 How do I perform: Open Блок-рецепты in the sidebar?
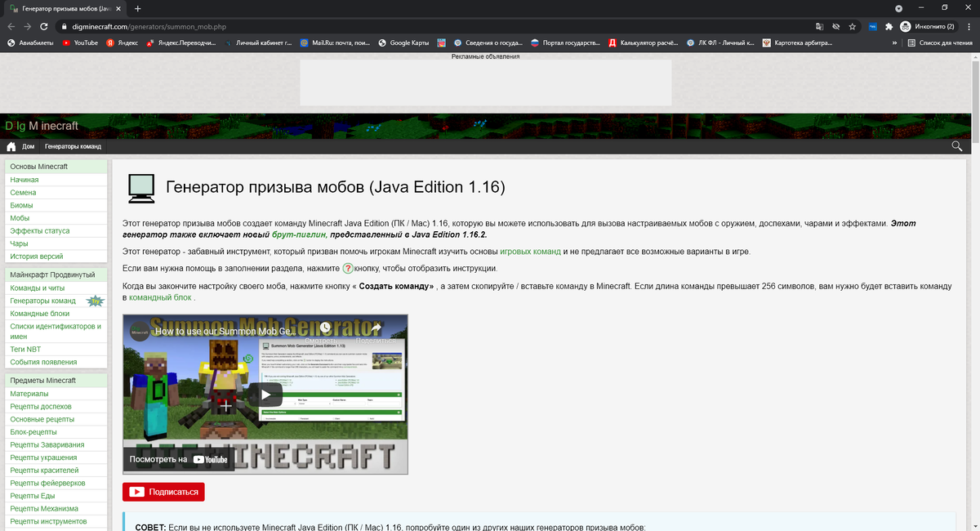33,432
